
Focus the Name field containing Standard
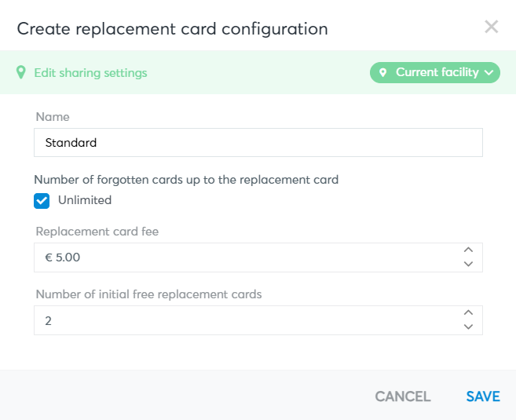pos(258,142)
